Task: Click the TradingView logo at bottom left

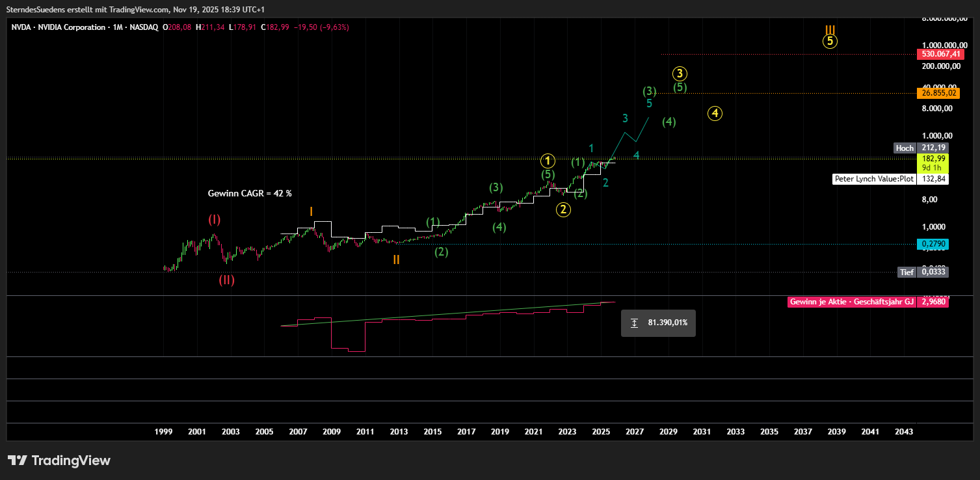Action: pos(59,460)
